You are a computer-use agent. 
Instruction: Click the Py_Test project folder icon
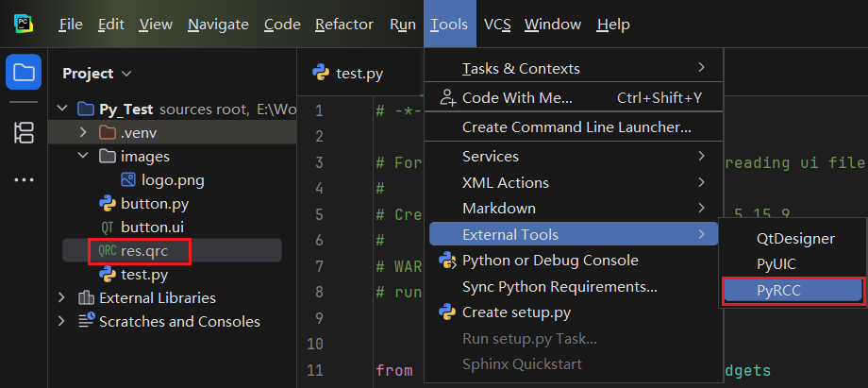85,109
